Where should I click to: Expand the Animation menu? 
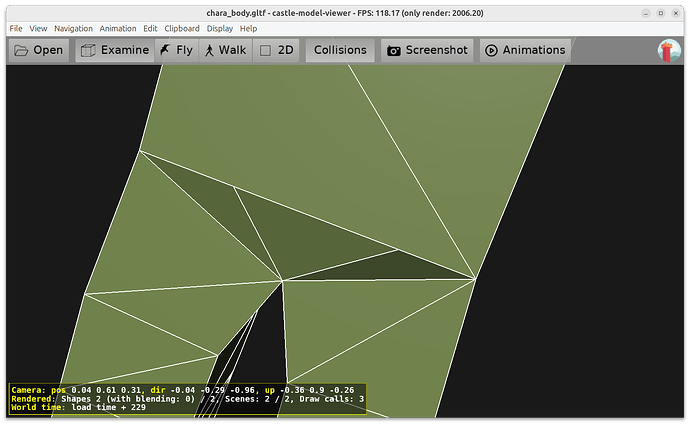(118, 29)
